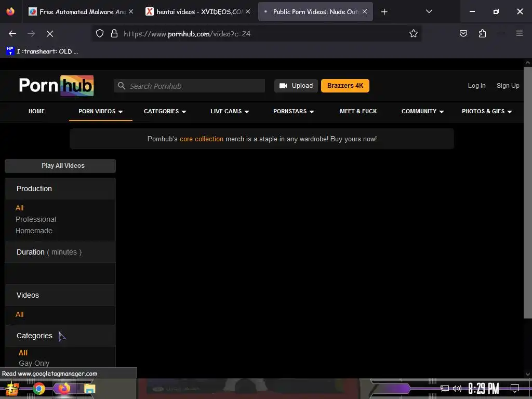Viewport: 532px width, 399px height.
Task: Select All under Videos filter
Action: [19, 314]
